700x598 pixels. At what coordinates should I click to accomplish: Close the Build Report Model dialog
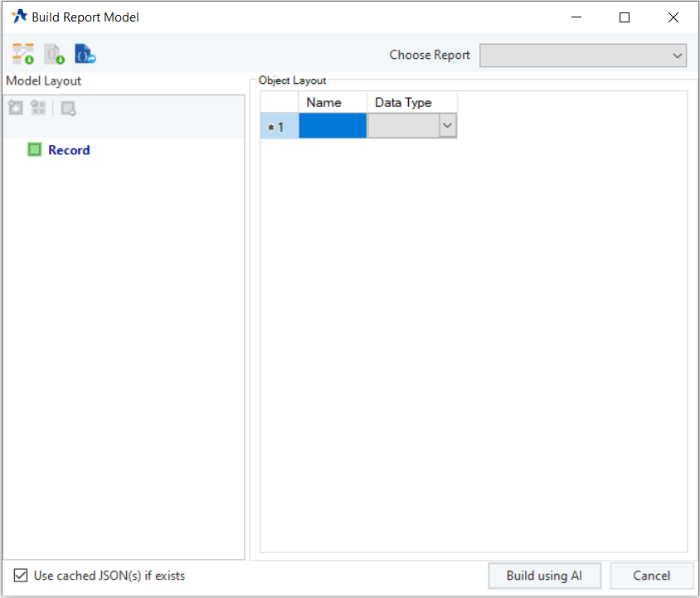(x=673, y=17)
